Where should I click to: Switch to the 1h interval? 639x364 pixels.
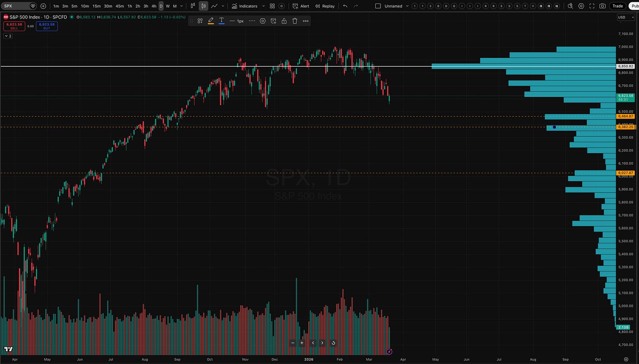click(x=129, y=6)
